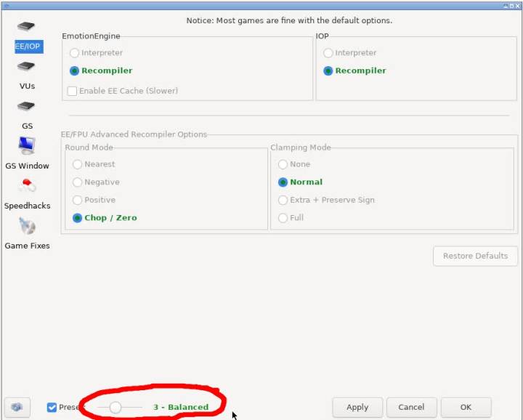Image resolution: width=523 pixels, height=420 pixels.
Task: Confirm settings with the OK button
Action: [466, 408]
